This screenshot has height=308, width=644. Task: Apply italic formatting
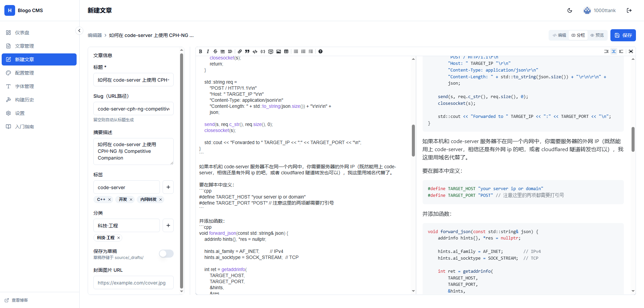pyautogui.click(x=208, y=51)
